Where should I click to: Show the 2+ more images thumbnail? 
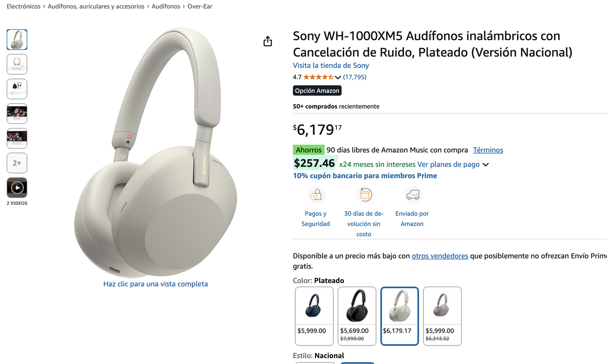[17, 163]
